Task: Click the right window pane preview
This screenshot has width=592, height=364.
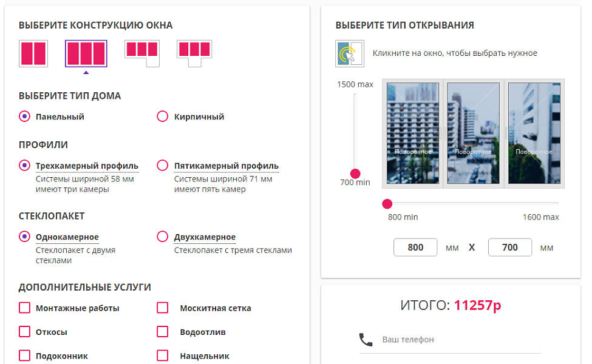Action: [534, 133]
